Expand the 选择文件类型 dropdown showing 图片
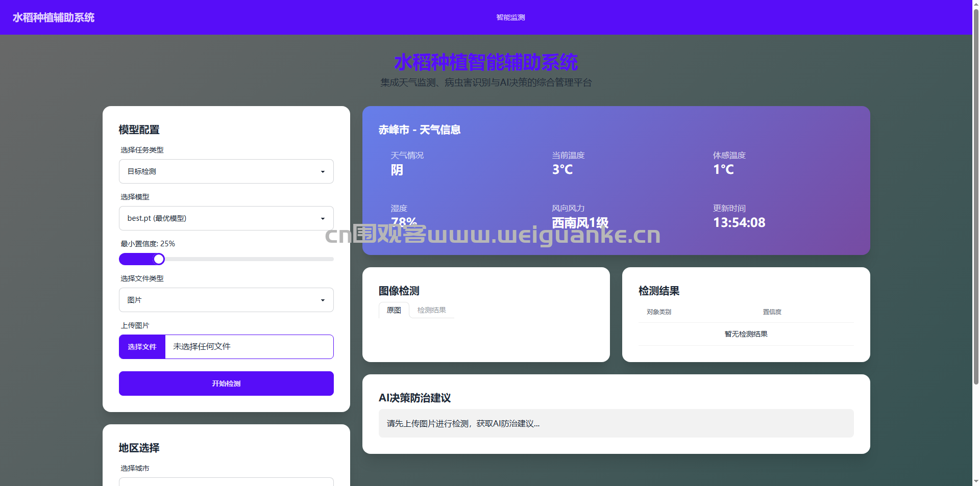The height and width of the screenshot is (486, 980). pos(226,300)
